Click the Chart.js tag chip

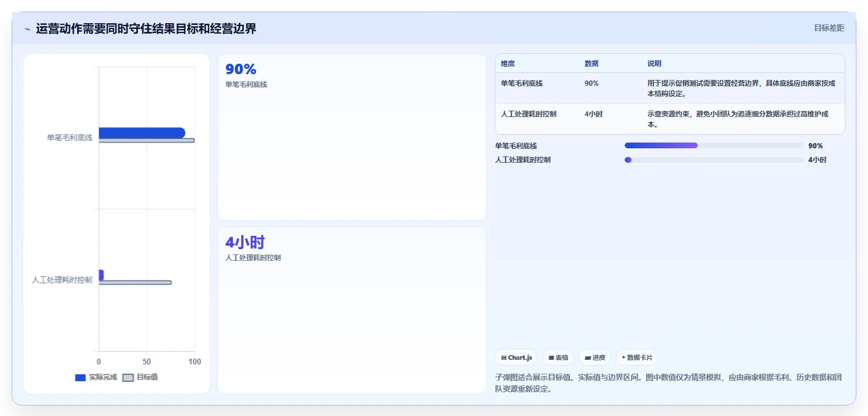coord(516,357)
